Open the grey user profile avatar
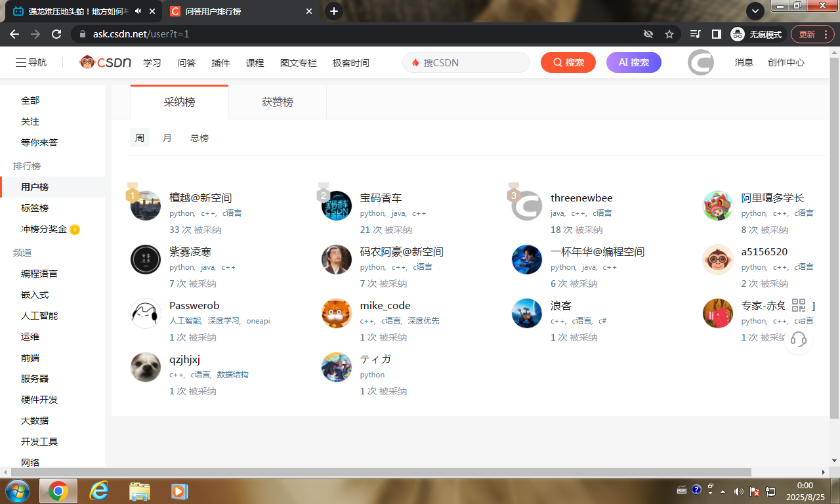This screenshot has height=504, width=840. click(x=701, y=62)
